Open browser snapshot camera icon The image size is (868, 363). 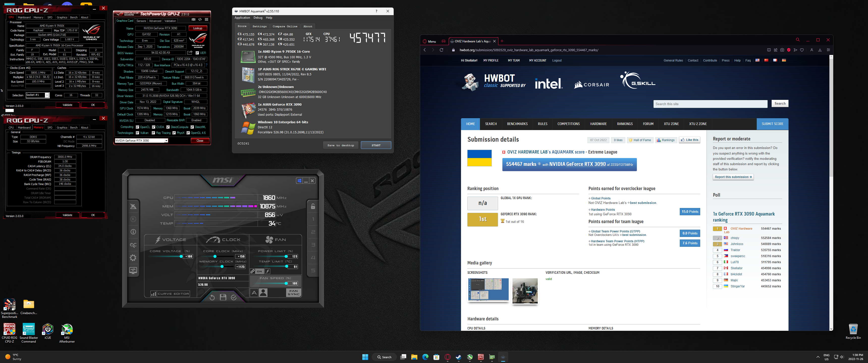tap(782, 50)
